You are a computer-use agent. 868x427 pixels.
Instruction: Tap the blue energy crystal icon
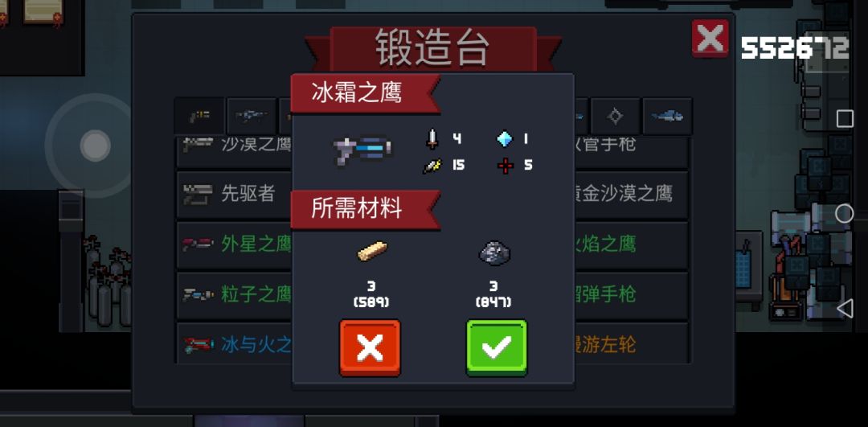point(504,138)
